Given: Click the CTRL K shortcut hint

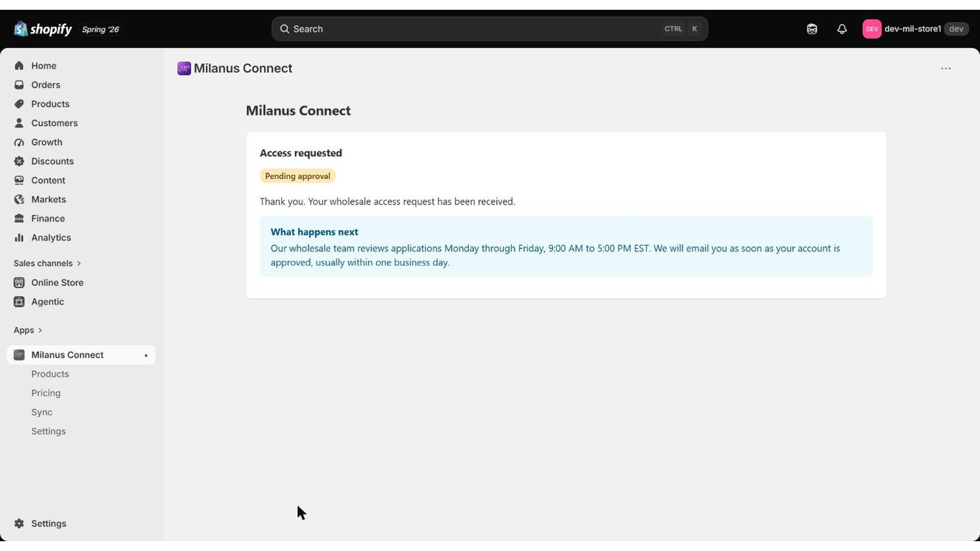Looking at the screenshot, I should coord(681,29).
